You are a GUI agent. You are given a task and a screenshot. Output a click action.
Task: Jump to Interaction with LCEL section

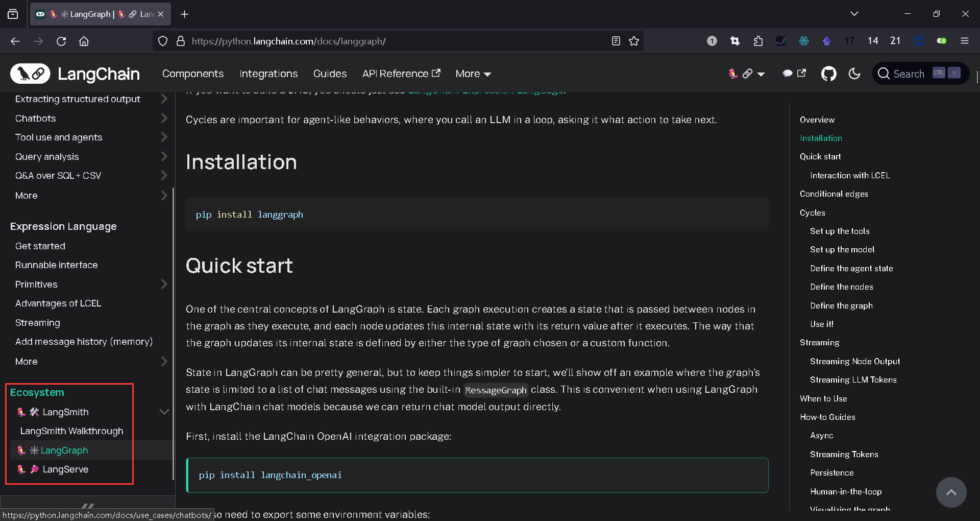click(x=850, y=175)
